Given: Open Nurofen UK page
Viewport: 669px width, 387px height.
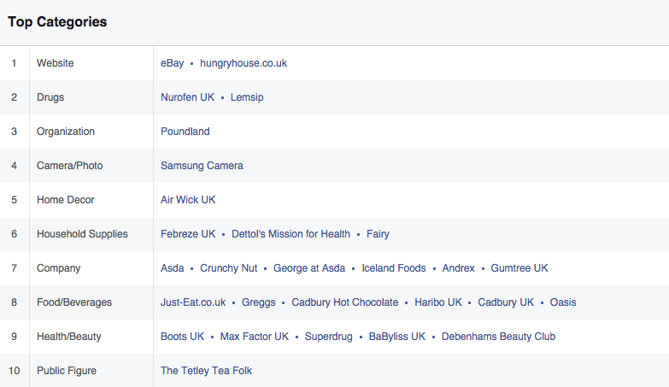Looking at the screenshot, I should [187, 97].
